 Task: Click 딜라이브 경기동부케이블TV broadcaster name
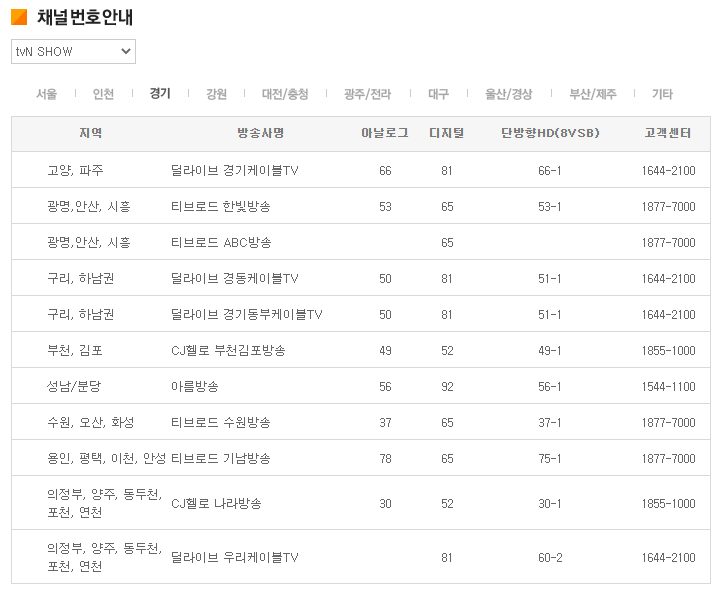[x=247, y=314]
